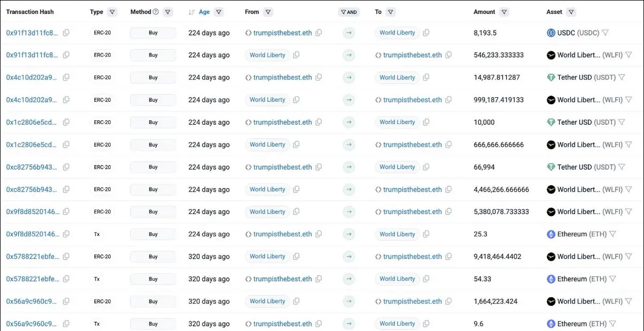Viewport: 644px width, 331px height.
Task: Open the Amount column filter dropdown
Action: coord(504,12)
